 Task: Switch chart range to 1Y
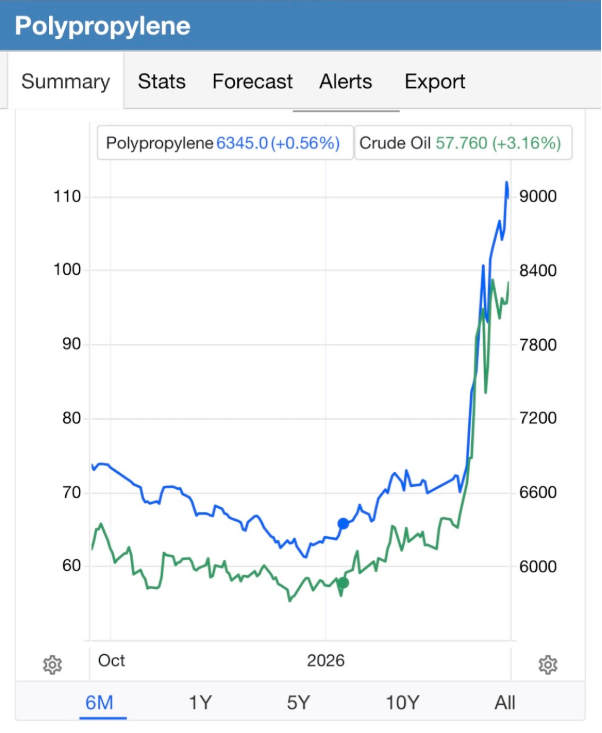click(x=200, y=703)
